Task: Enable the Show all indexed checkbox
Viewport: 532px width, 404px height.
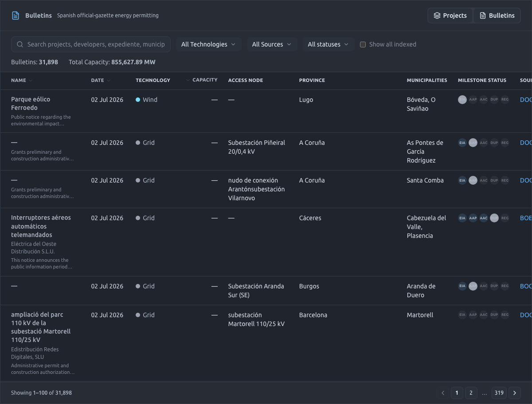Action: (x=363, y=44)
